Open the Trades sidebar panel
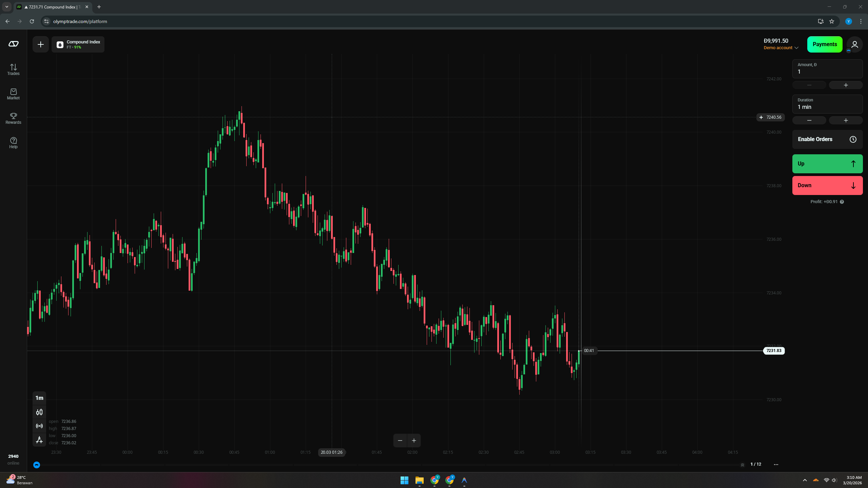Screen dimensions: 868x488 click(13, 69)
